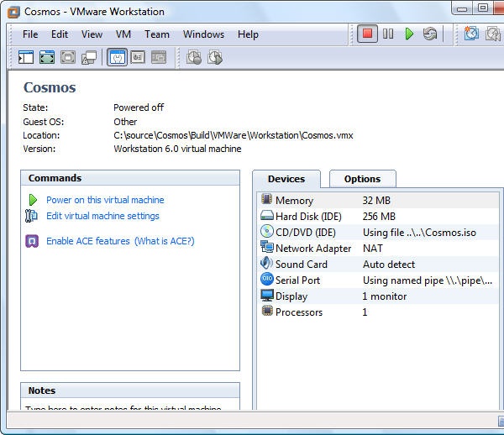The image size is (504, 435).
Task: Select the Devices tab
Action: pyautogui.click(x=286, y=179)
